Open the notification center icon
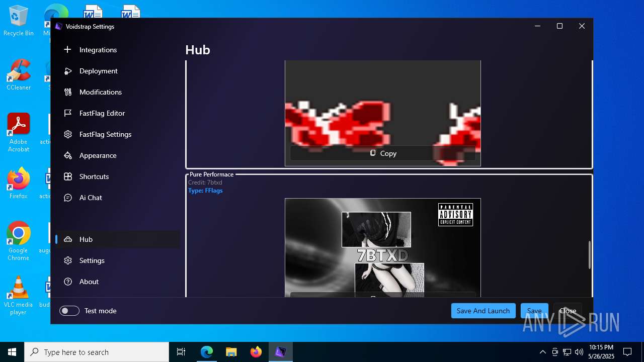The image size is (644, 362). pos(627,352)
